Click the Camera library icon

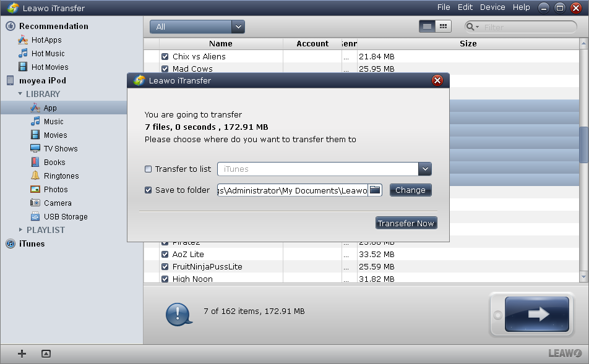35,203
